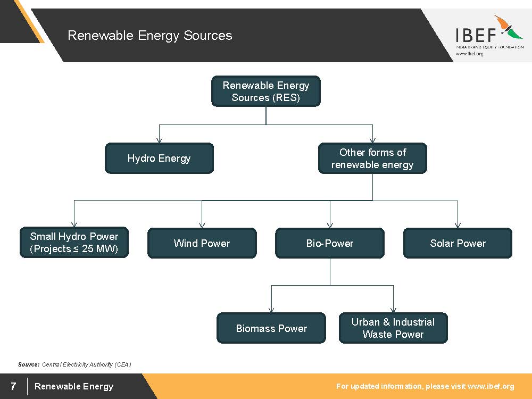The height and width of the screenshot is (399, 532).
Task: Select the Small Hydro Power box
Action: [x=74, y=243]
